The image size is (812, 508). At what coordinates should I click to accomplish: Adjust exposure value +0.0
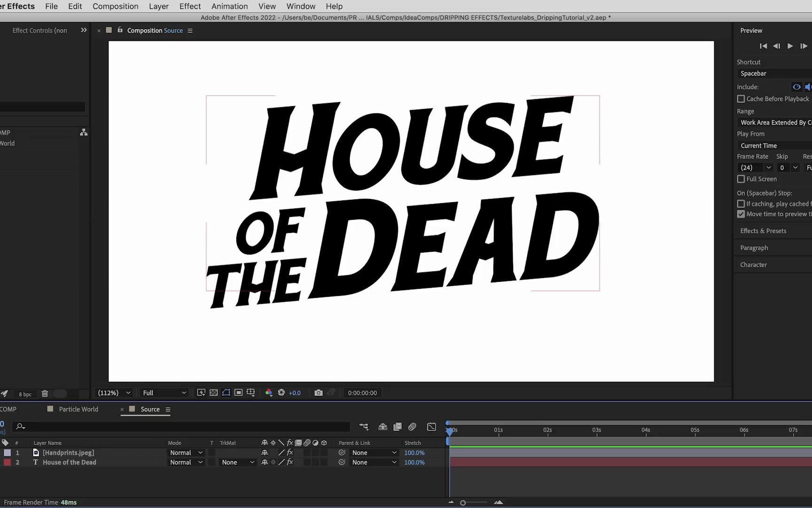click(x=295, y=393)
